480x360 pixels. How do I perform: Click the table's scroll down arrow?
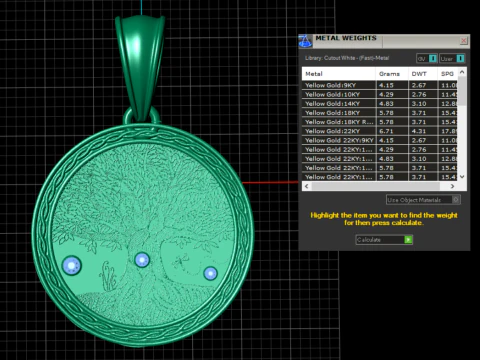(462, 177)
